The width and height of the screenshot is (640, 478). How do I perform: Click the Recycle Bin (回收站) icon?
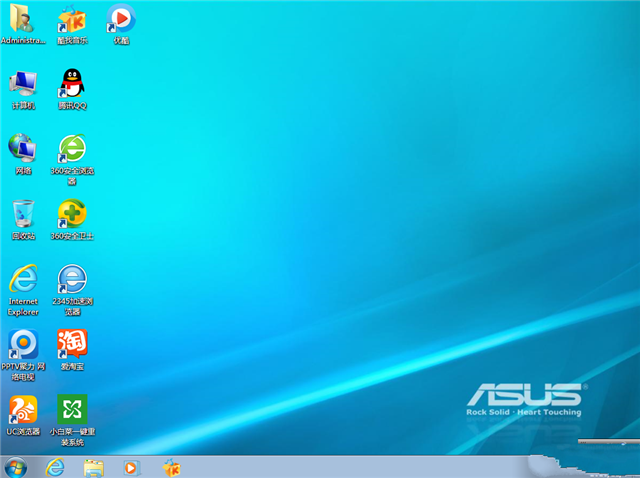coord(22,214)
